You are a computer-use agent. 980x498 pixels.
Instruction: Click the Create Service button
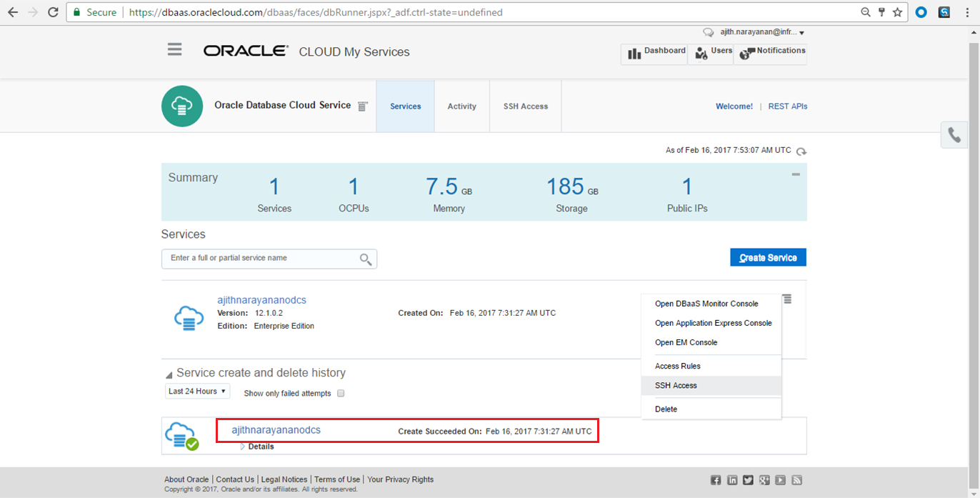click(768, 257)
